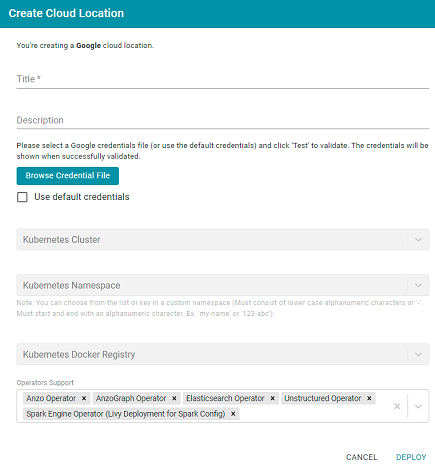Select the Kubernetes Cluster field label
Viewport: 435px width, 468px height.
(61, 240)
